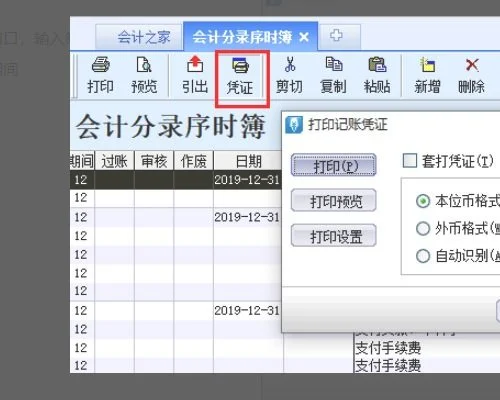The height and width of the screenshot is (400, 500).
Task: Click the 日期 column header
Action: 248,161
